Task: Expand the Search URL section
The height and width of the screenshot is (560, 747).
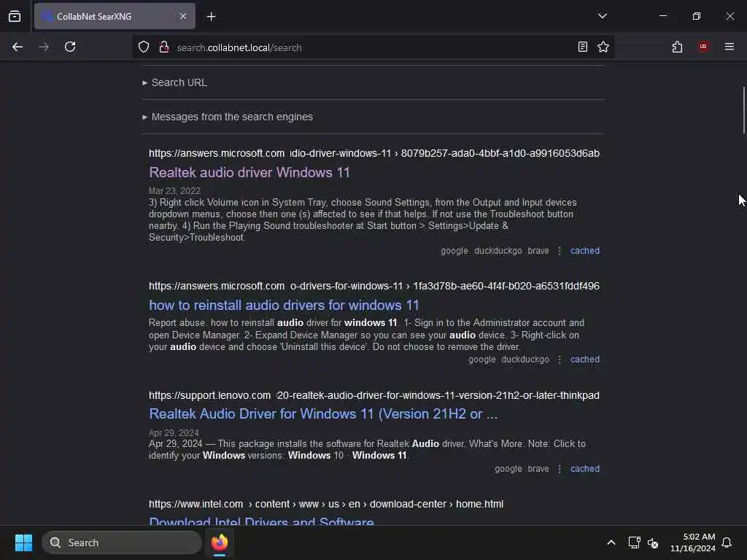Action: tap(174, 82)
